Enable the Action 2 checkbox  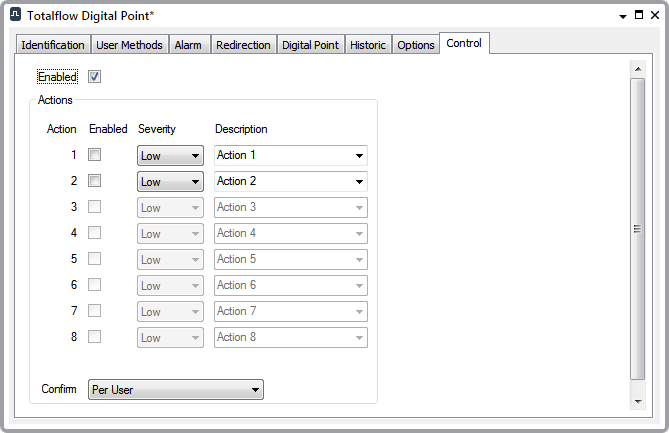click(95, 181)
